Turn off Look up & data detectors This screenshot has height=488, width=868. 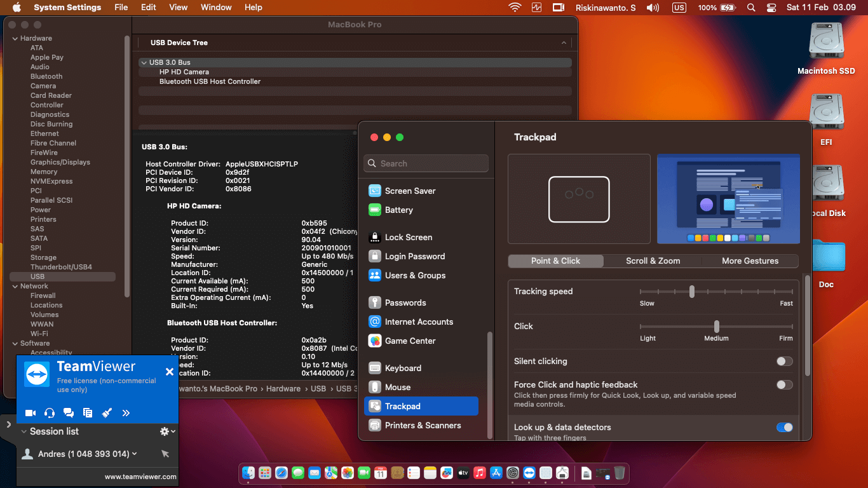[x=785, y=428]
